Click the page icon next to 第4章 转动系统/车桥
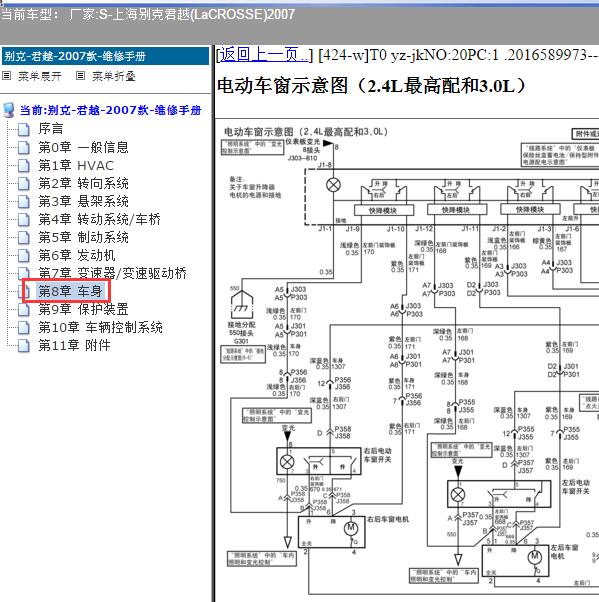This screenshot has height=602, width=599. pos(24,220)
